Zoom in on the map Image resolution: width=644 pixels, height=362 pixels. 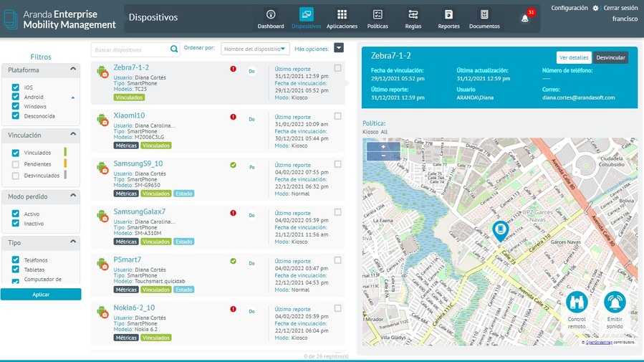click(383, 147)
